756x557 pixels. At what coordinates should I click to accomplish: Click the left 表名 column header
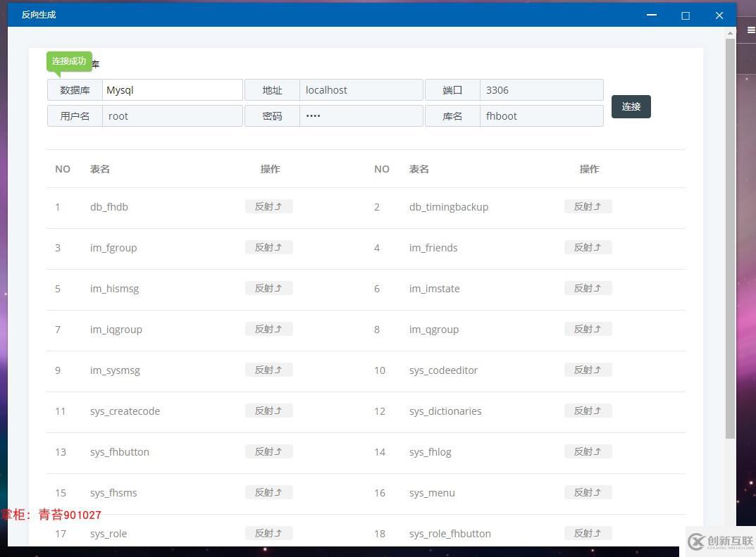click(x=100, y=169)
